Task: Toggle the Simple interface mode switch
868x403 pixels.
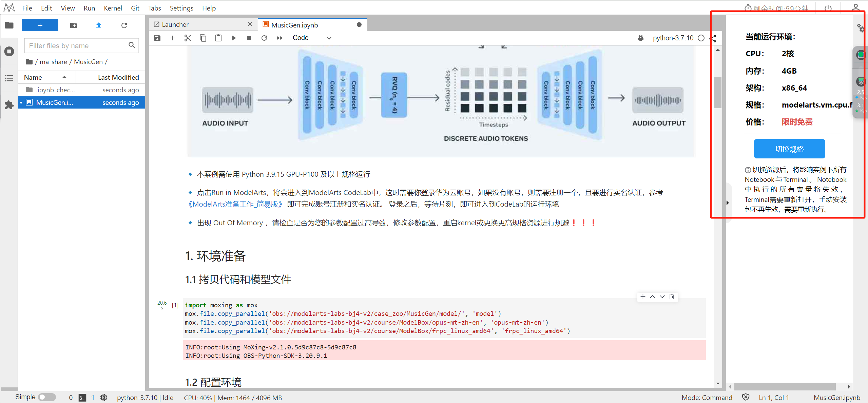Action: 47,397
